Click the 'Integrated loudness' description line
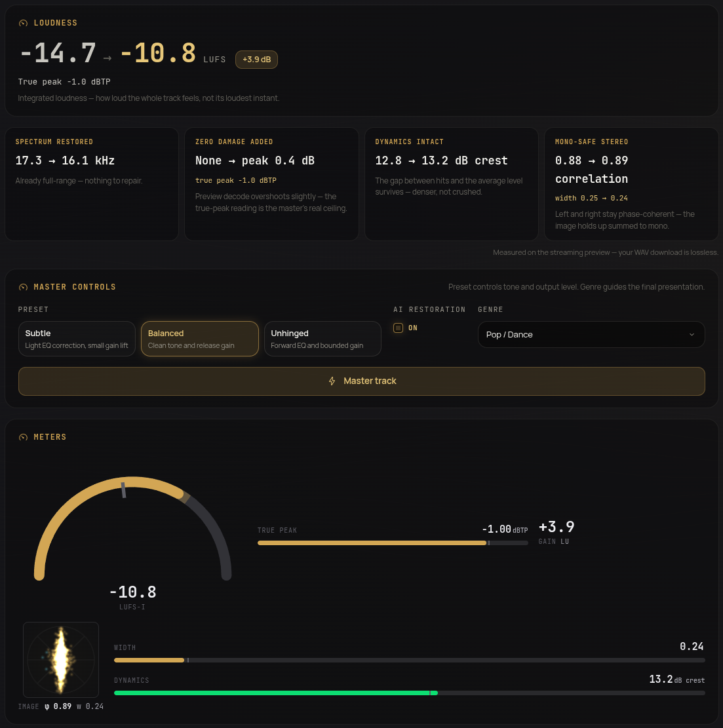This screenshot has height=728, width=723. click(149, 98)
